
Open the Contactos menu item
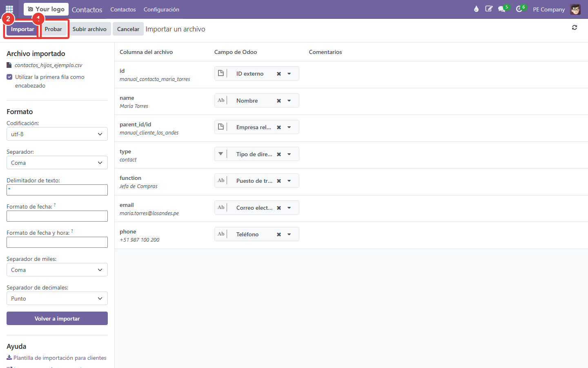click(123, 9)
